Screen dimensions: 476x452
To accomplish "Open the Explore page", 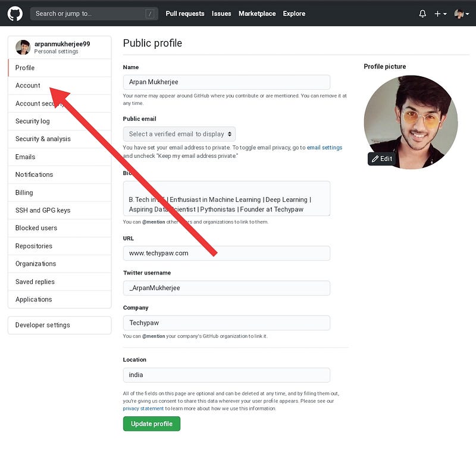I will pos(294,14).
